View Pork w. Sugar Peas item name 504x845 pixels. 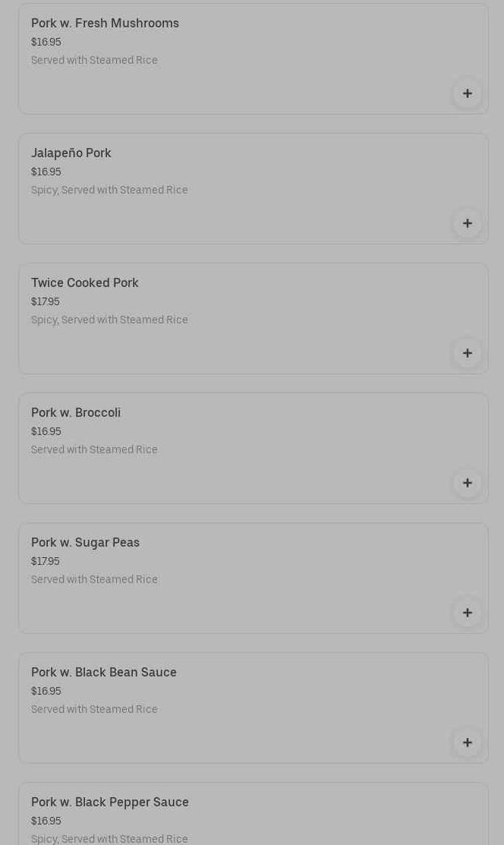click(85, 543)
